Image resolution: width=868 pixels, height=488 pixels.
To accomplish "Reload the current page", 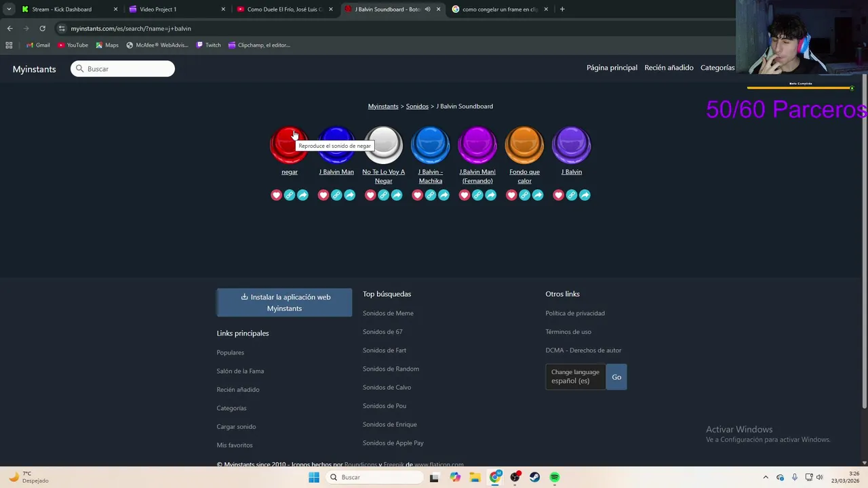I will [x=42, y=28].
